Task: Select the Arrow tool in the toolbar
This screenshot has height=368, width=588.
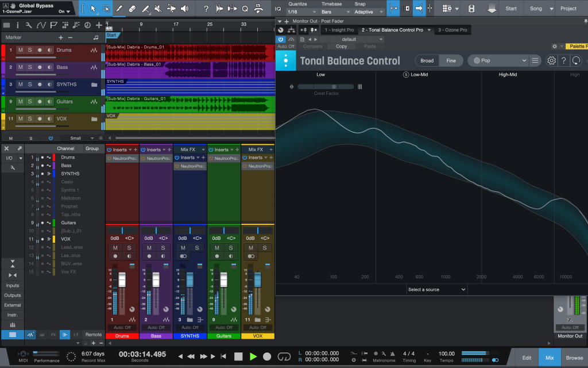Action: point(93,8)
